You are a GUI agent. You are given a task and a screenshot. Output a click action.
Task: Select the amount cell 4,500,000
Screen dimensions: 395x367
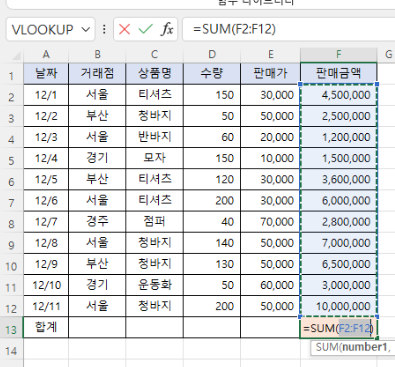[339, 95]
